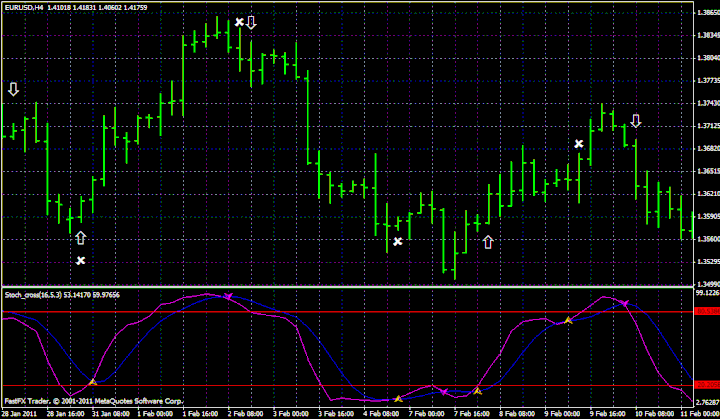
Task: Select the down arrow signal at the chart's left edge
Action: [x=13, y=89]
